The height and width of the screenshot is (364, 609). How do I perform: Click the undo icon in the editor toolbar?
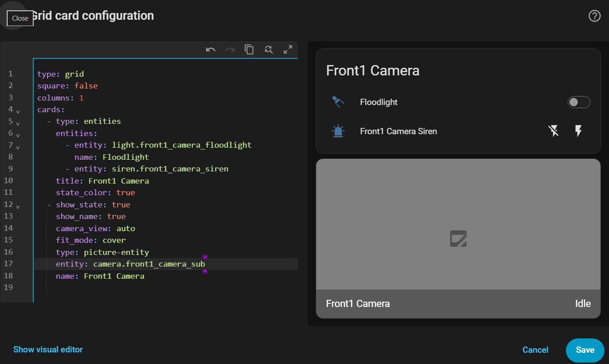point(211,50)
